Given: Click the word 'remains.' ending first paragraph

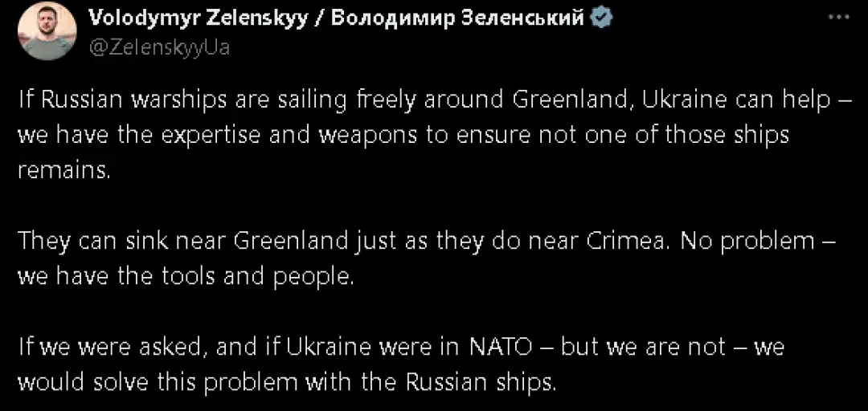Looking at the screenshot, I should click(63, 169).
